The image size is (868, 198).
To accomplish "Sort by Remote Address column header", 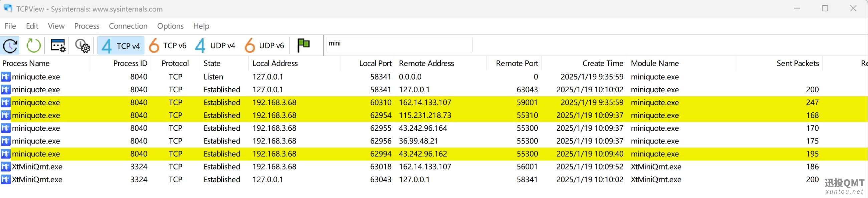I will 426,64.
